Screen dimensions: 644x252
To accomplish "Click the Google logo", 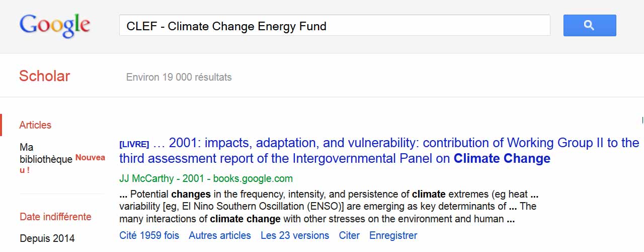I will point(54,25).
